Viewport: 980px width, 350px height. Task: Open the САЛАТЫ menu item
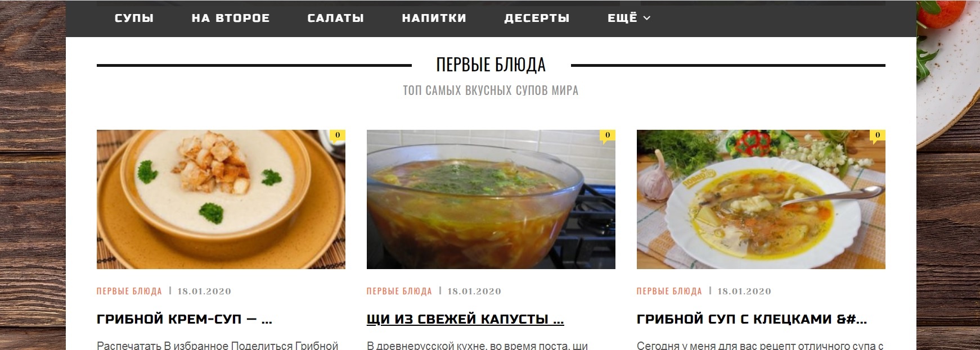pyautogui.click(x=336, y=18)
